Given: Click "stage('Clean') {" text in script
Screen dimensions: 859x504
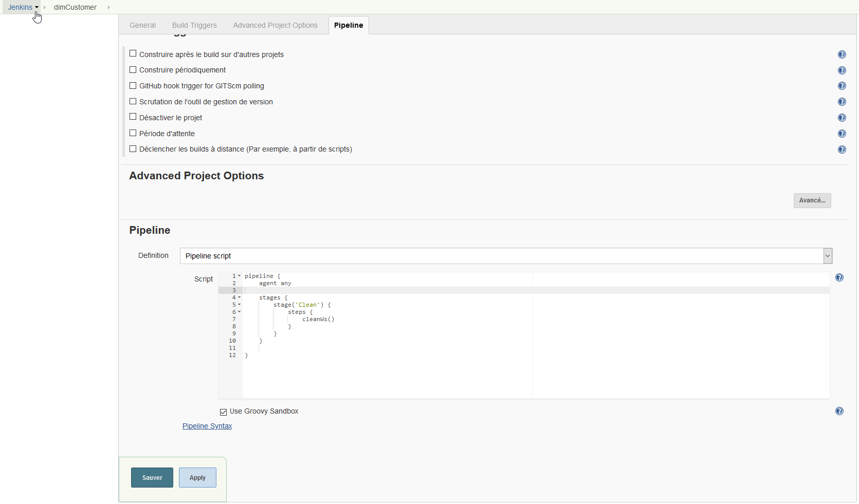Looking at the screenshot, I should (x=302, y=305).
